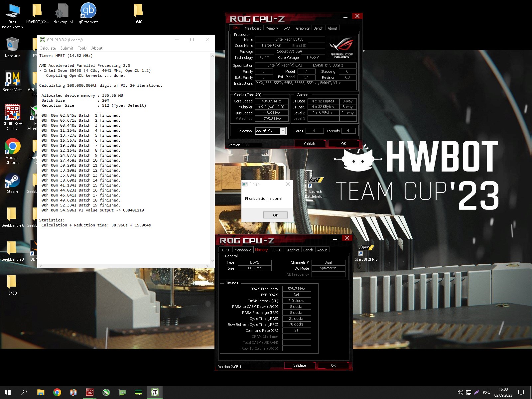This screenshot has width=532, height=399.
Task: Switch to SPD tab in upper CPU-Z window
Action: click(x=287, y=28)
